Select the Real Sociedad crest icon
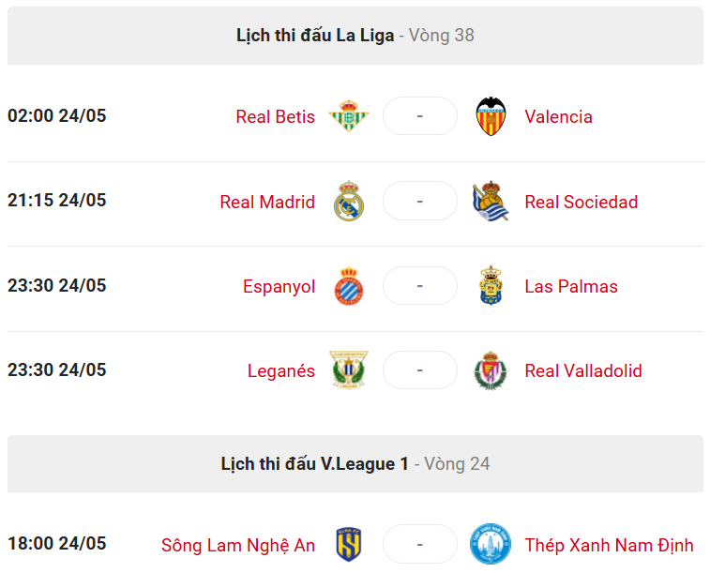This screenshot has height=588, width=710. [x=491, y=201]
